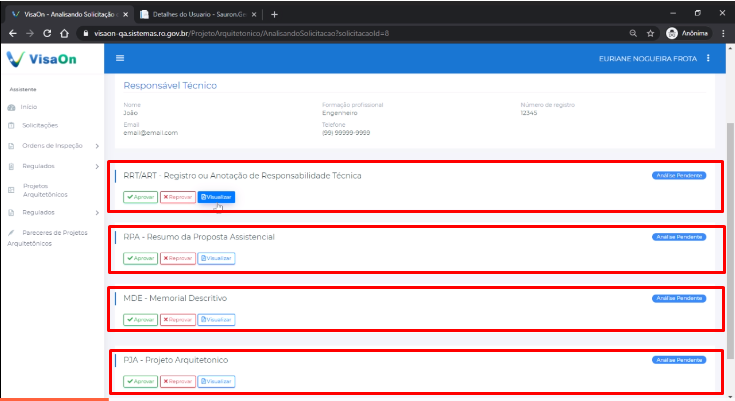Click the pencil icon next to Pareceres de Projetos
Screen dimensions: 735x401
(11, 233)
